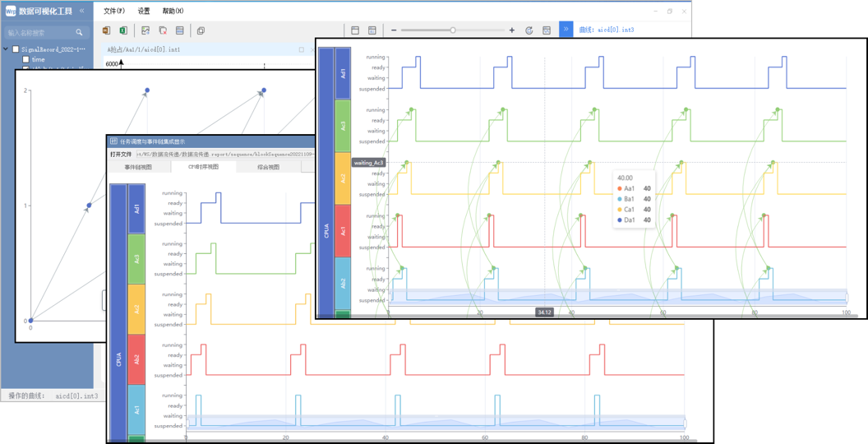
Task: Click the 打开文件 button
Action: 121,154
